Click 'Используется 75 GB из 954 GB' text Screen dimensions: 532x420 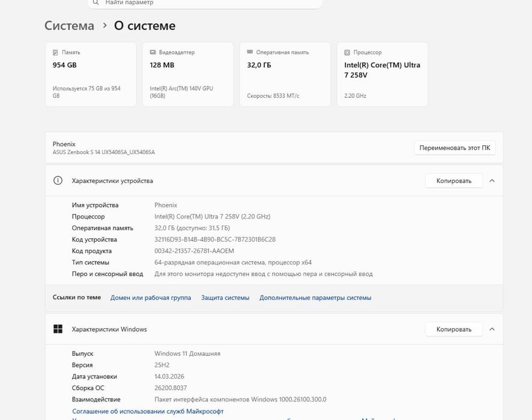[86, 92]
